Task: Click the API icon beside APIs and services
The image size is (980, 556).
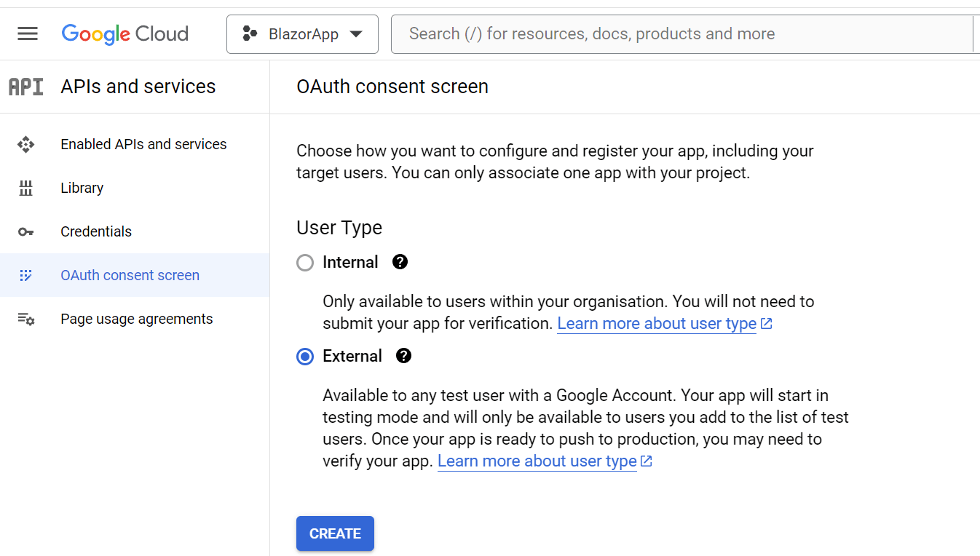Action: coord(26,87)
